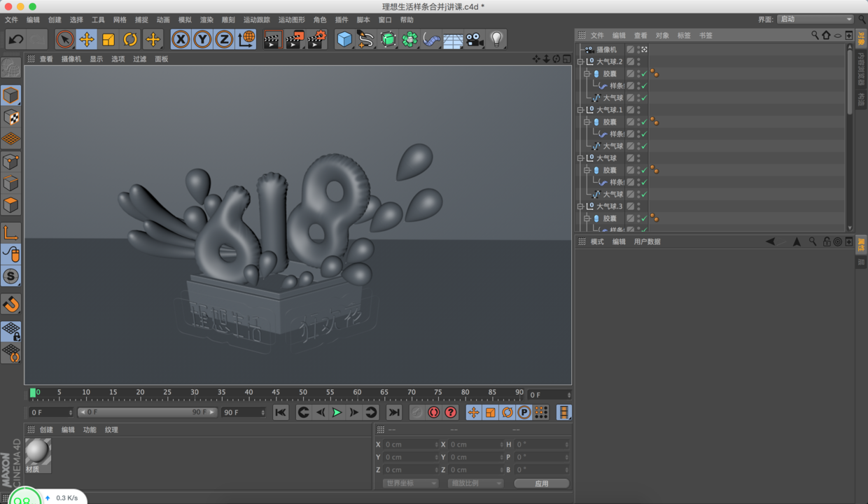The height and width of the screenshot is (504, 868).
Task: Collapse 胶囊 under 大气球.1
Action: (x=587, y=122)
